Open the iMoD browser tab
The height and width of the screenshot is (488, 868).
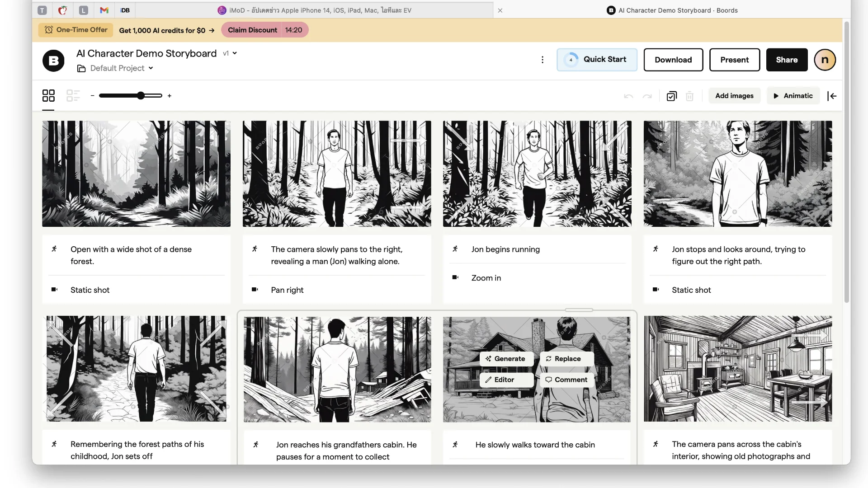click(x=315, y=10)
